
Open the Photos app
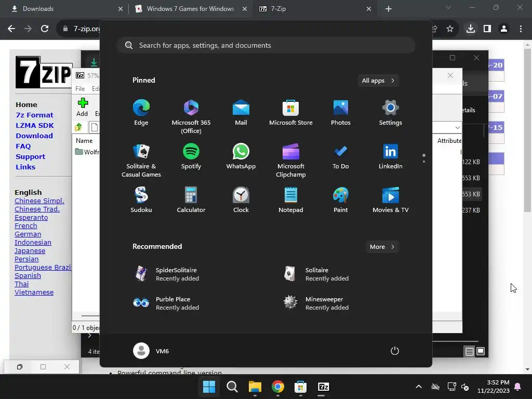[341, 112]
